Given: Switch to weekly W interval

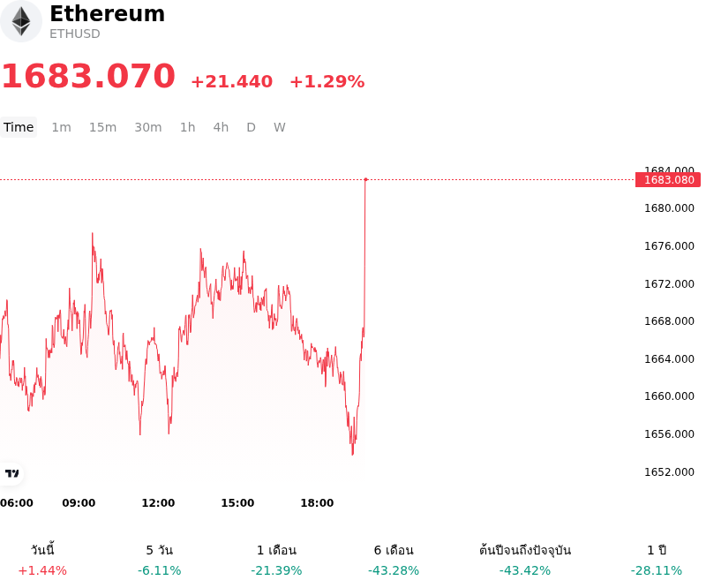Looking at the screenshot, I should click(x=280, y=127).
